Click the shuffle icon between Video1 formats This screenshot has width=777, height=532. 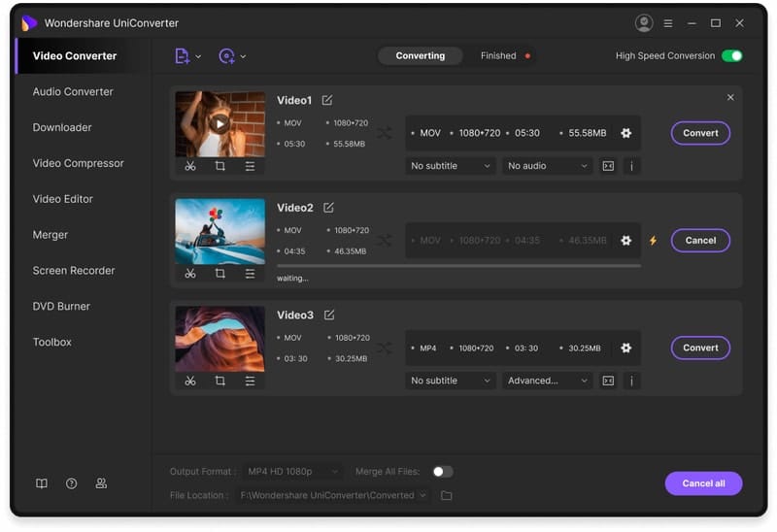pos(385,133)
